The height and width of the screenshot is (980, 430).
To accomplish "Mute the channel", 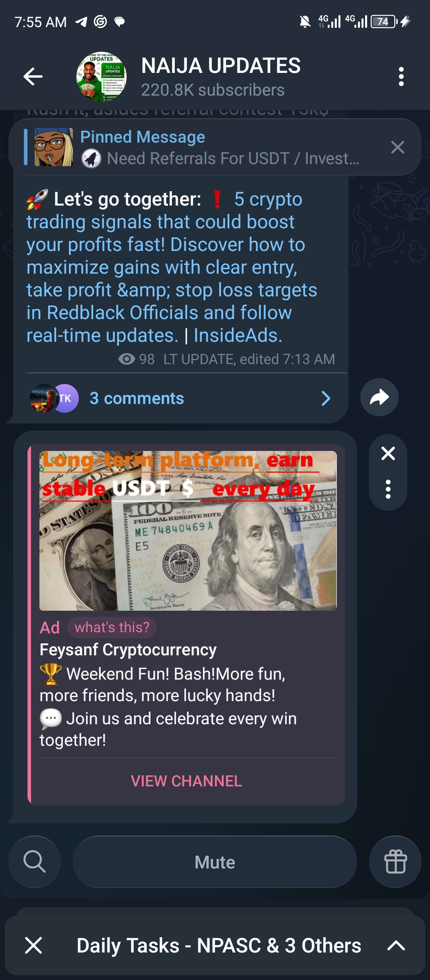I will click(215, 862).
